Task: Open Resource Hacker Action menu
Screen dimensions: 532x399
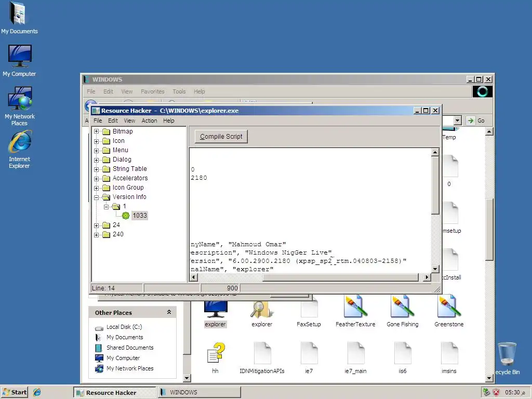Action: coord(149,121)
